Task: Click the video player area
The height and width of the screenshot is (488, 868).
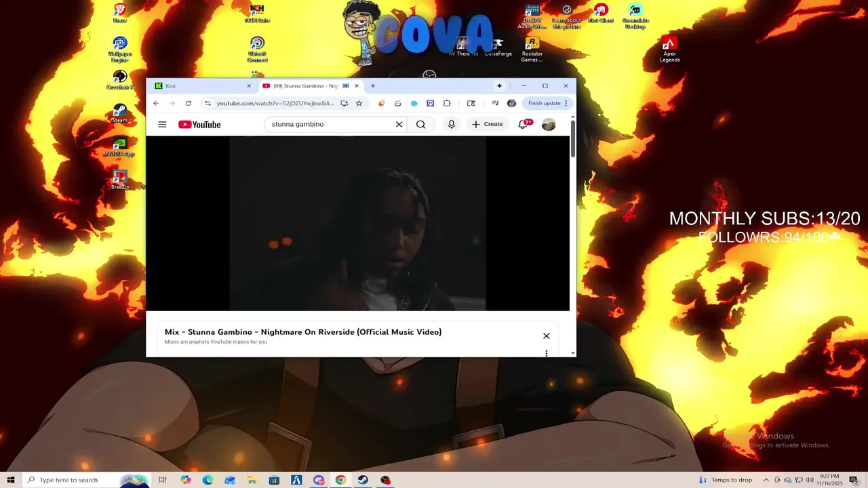Action: [x=357, y=223]
